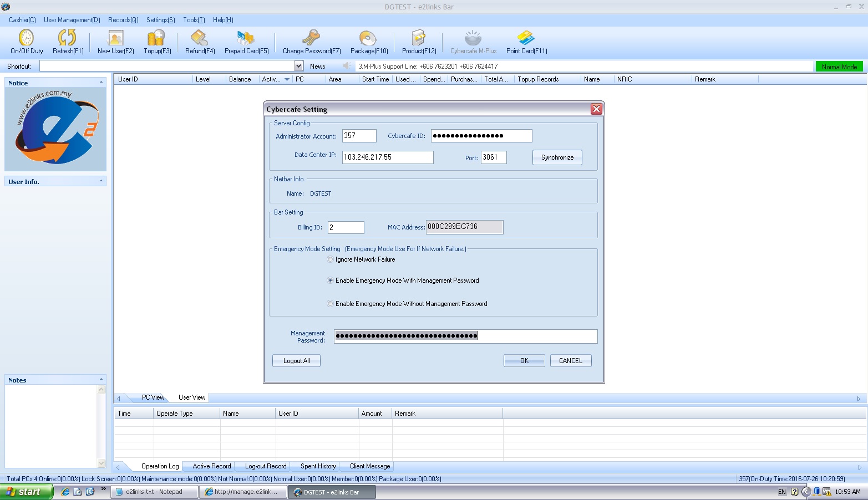The image size is (868, 500).
Task: Expand the User Info. panel
Action: (101, 181)
